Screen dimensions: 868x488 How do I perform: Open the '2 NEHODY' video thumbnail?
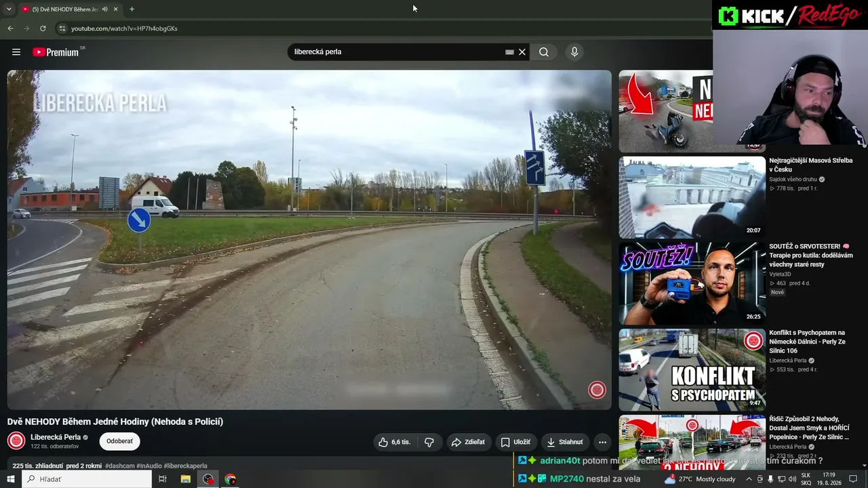[x=692, y=443]
